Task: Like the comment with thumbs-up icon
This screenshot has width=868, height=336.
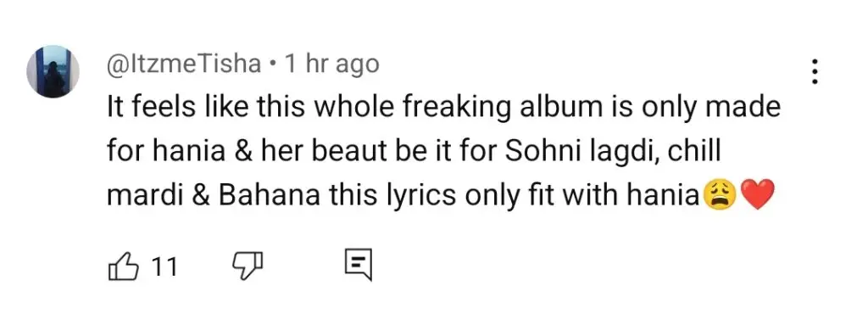Action: (121, 266)
